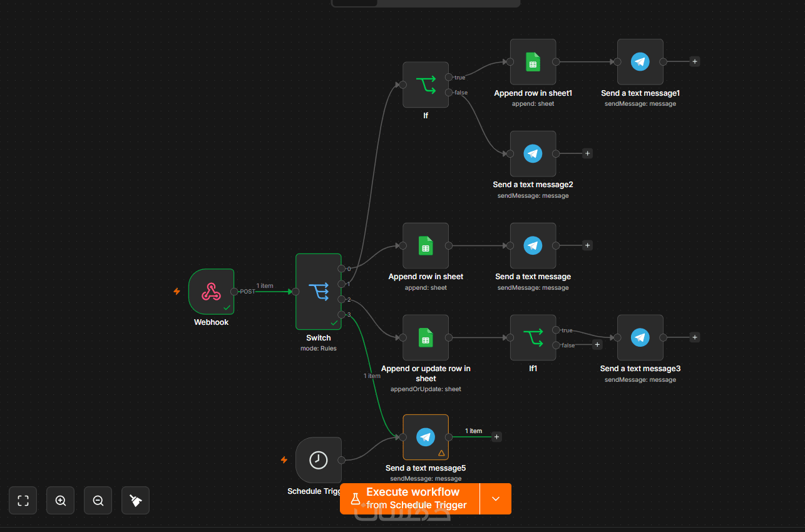The height and width of the screenshot is (532, 805).
Task: Add node after Send a text message5
Action: [497, 437]
